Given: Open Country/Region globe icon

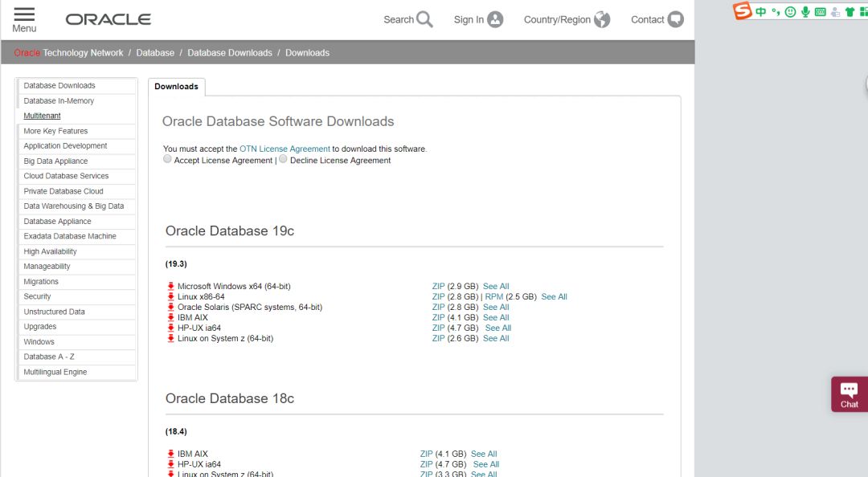Looking at the screenshot, I should tap(602, 19).
